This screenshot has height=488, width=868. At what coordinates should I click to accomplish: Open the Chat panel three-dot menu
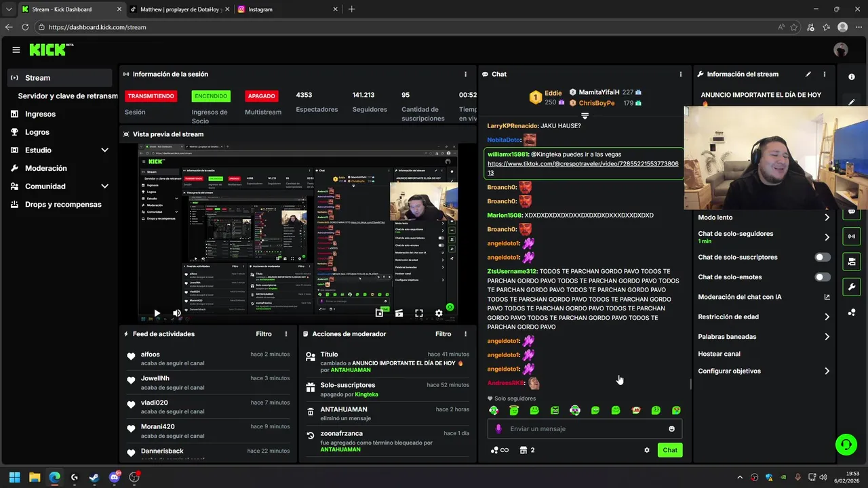[x=681, y=74]
